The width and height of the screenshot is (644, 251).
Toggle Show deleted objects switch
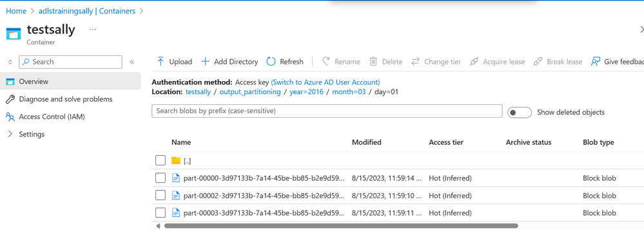coord(520,113)
